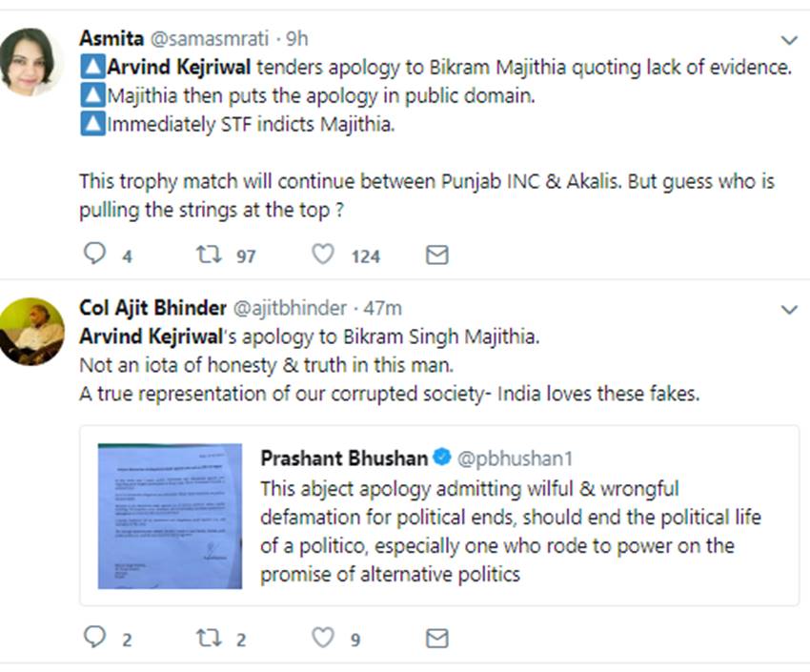Open more options chevron on Ajit Bhinder's tweet

(789, 309)
